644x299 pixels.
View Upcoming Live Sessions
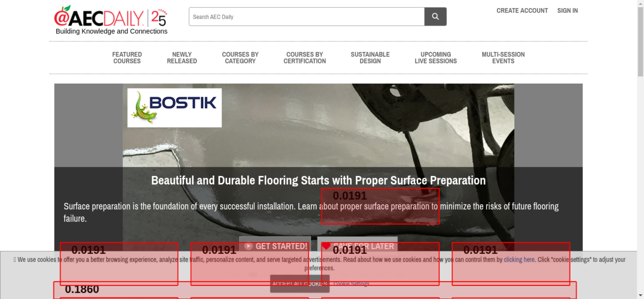pos(436,58)
